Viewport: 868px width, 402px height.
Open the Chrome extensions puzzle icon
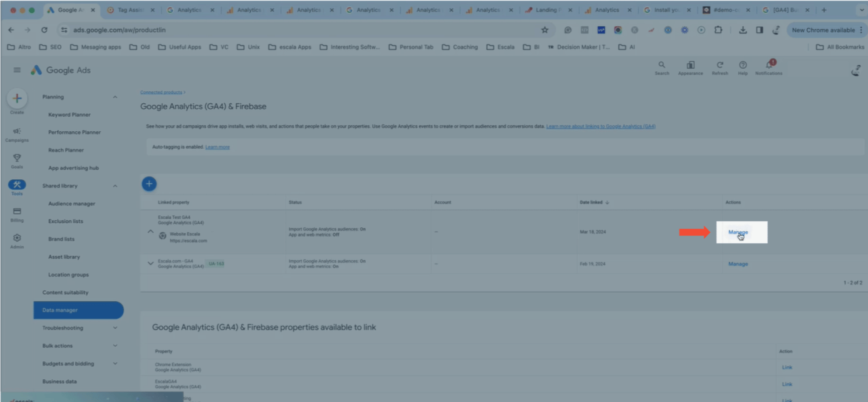point(718,30)
